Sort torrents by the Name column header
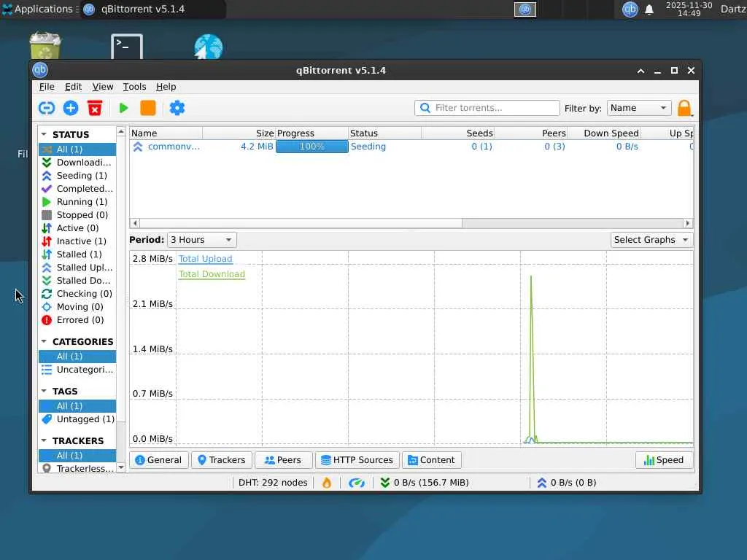Viewport: 747px width, 560px height. click(166, 133)
